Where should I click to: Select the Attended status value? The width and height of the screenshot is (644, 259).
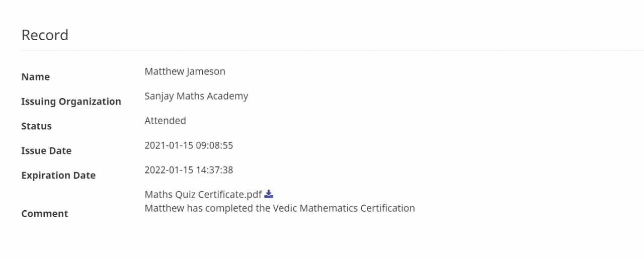165,121
